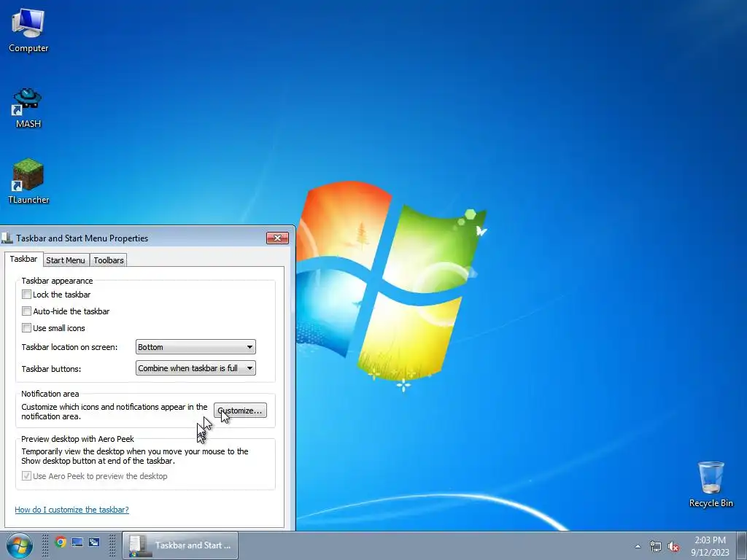Screen dimensions: 747x560
Task: Click the Switch between windows icon
Action: click(94, 542)
